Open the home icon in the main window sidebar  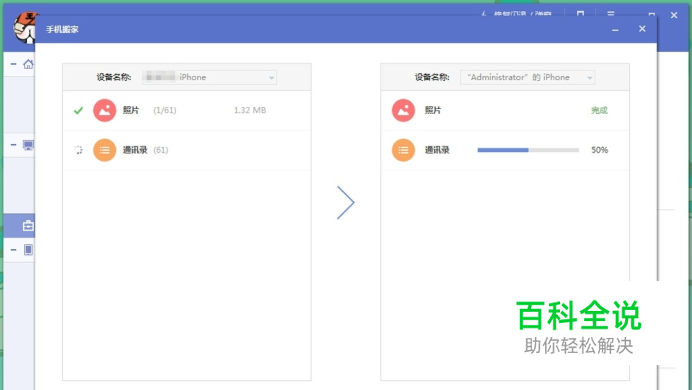click(x=28, y=64)
